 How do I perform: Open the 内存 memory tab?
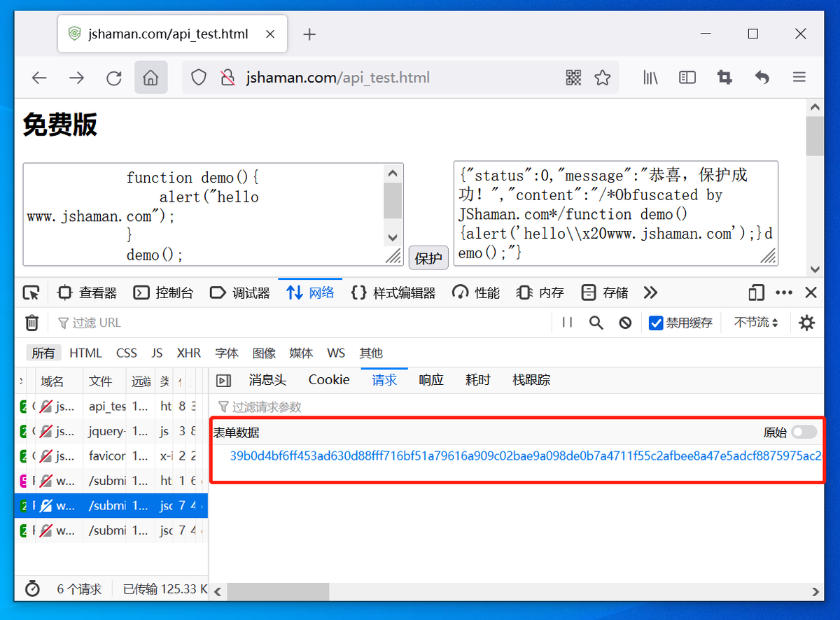coord(540,293)
